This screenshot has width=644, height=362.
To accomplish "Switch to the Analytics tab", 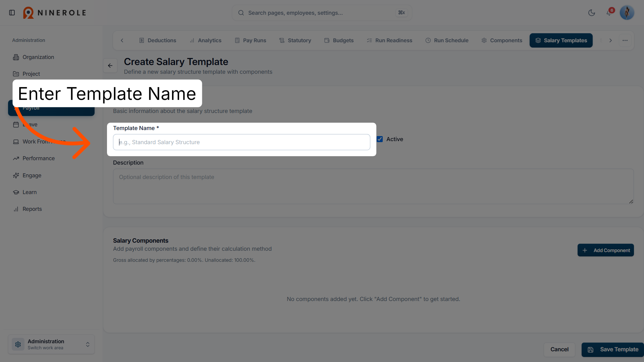I will (x=205, y=41).
